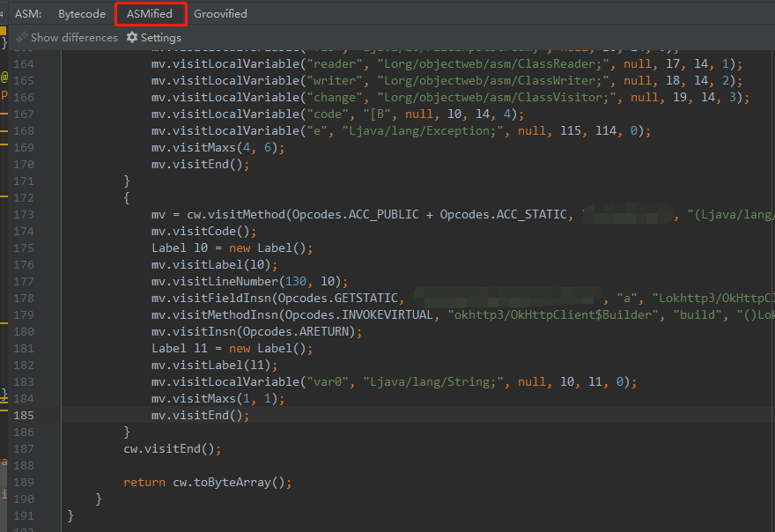Viewport: 775px width, 532px height.
Task: Click 'Opcodes.INVOKEVIRTUAL' on line 179
Action: 358,315
